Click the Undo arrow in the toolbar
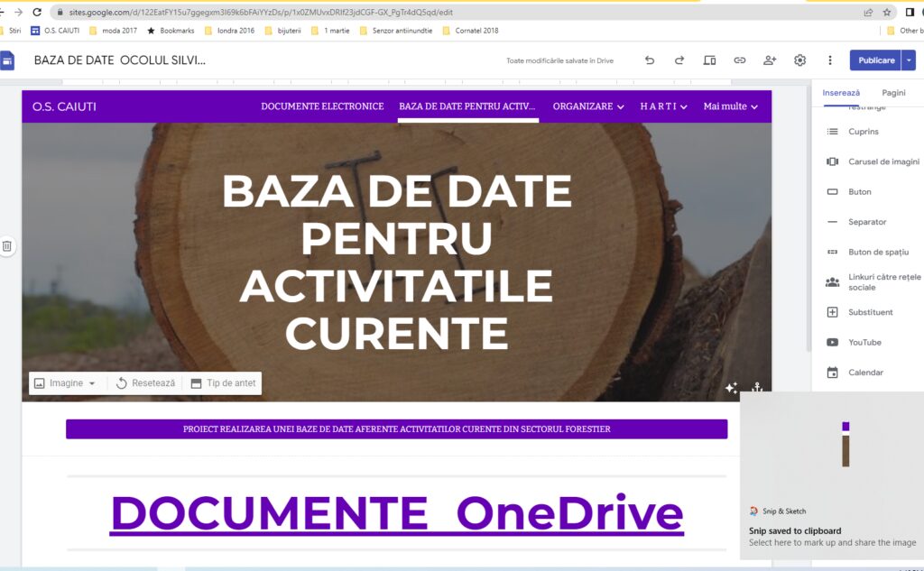Image resolution: width=924 pixels, height=571 pixels. pyautogui.click(x=650, y=60)
